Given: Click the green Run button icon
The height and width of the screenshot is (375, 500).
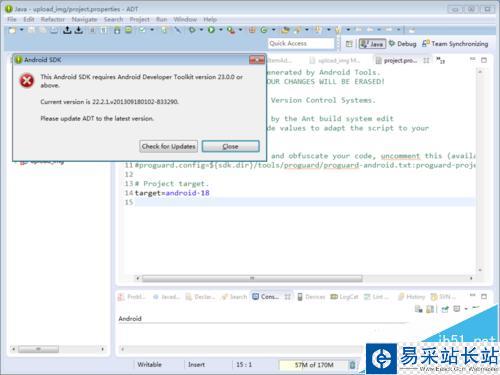Looking at the screenshot, I should 211,30.
